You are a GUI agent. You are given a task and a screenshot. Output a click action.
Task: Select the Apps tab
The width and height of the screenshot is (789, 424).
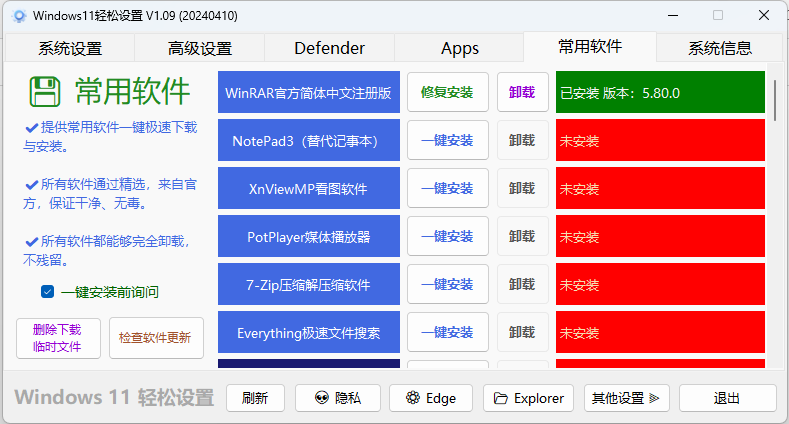pos(459,48)
